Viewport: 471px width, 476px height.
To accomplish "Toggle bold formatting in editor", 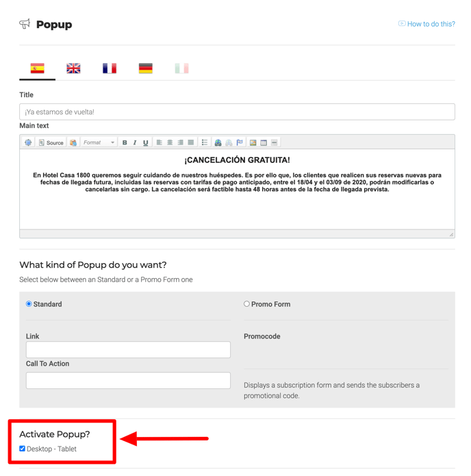I will click(125, 142).
